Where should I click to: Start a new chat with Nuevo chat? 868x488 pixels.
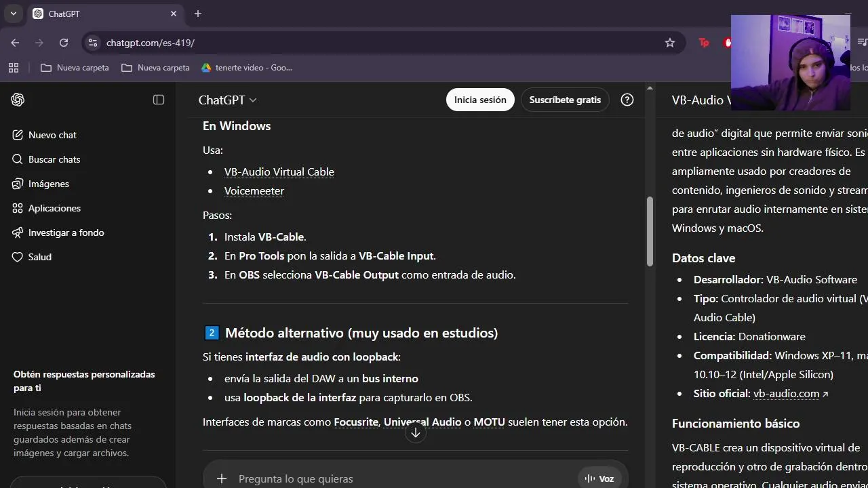pyautogui.click(x=52, y=135)
